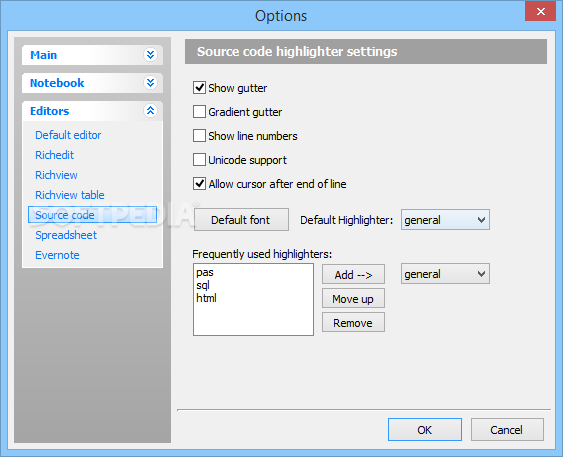Open Default editor settings page
Image resolution: width=563 pixels, height=457 pixels.
point(68,135)
